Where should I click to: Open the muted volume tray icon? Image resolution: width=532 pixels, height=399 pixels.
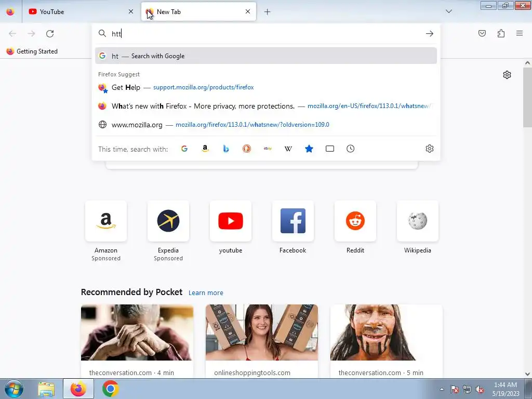(x=480, y=389)
